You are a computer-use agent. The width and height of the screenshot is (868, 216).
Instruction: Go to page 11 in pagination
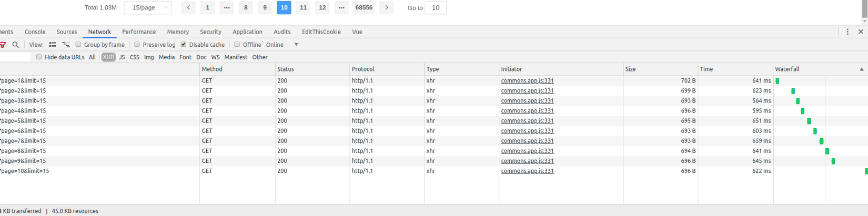(x=303, y=7)
